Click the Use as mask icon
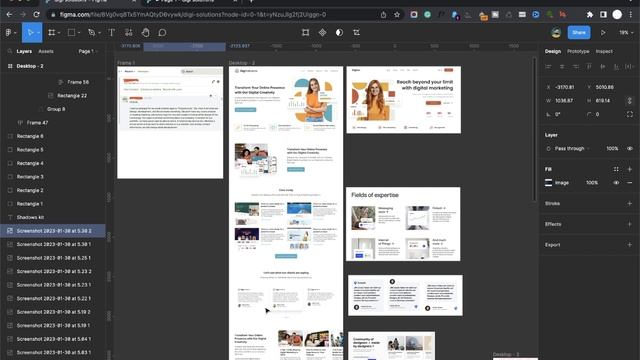Viewport: 640px width, 360px height. (x=339, y=32)
